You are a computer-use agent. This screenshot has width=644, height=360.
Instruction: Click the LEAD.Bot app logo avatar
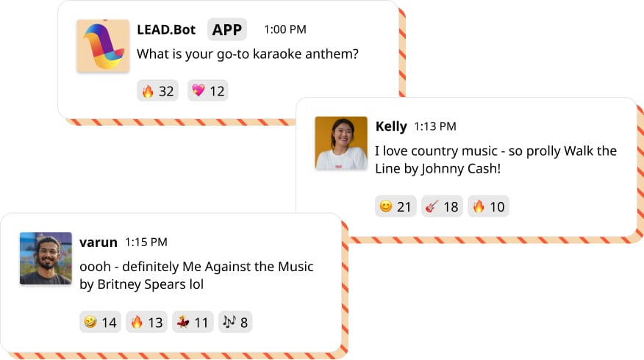[x=103, y=46]
